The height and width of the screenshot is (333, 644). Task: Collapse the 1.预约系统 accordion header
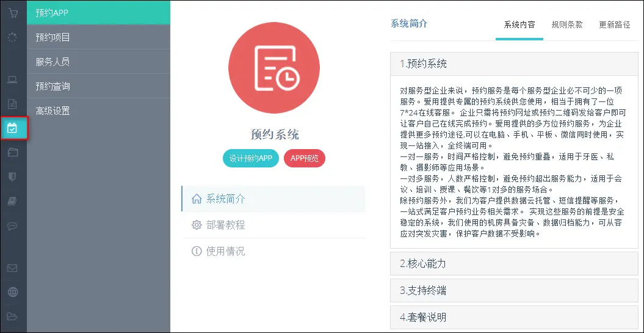(x=514, y=64)
